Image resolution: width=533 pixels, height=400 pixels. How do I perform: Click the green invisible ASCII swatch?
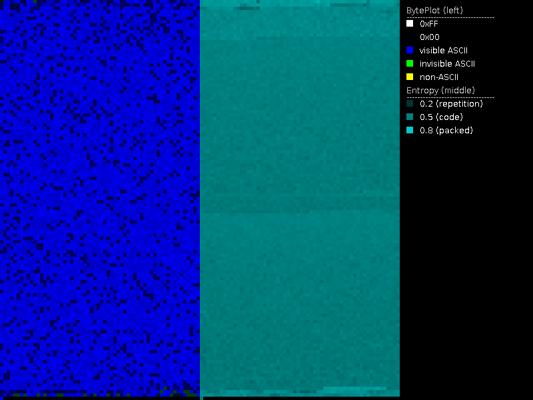click(x=410, y=64)
